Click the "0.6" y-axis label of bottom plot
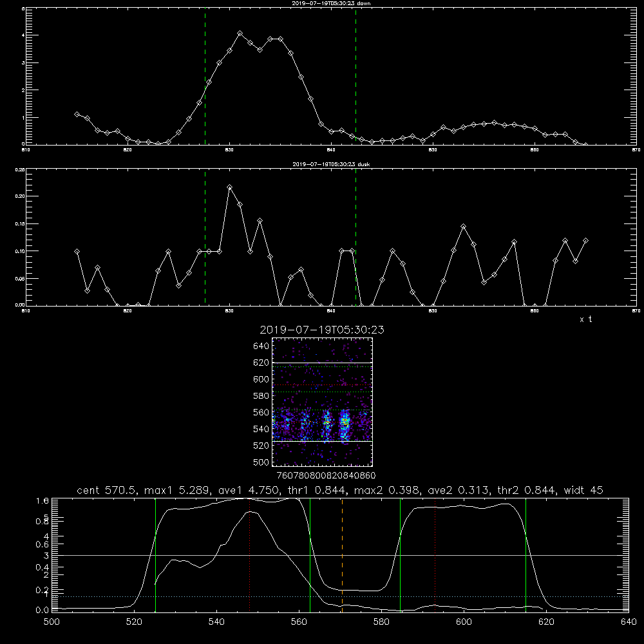 coord(43,545)
